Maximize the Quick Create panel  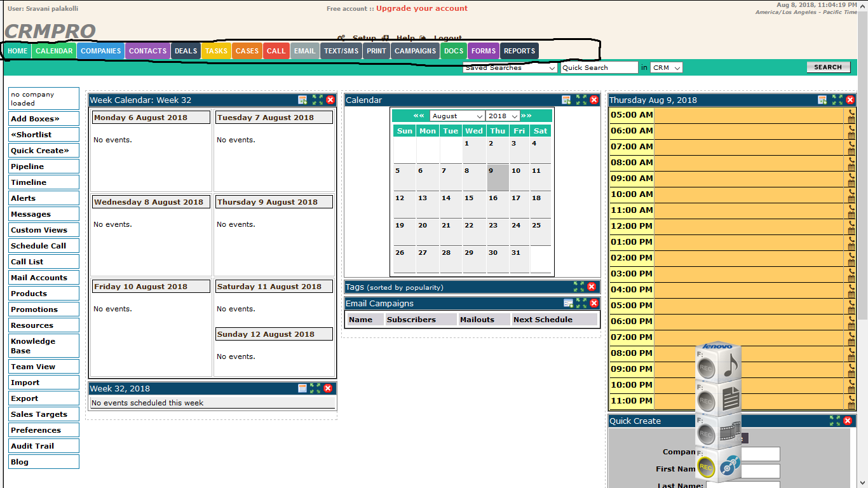835,421
